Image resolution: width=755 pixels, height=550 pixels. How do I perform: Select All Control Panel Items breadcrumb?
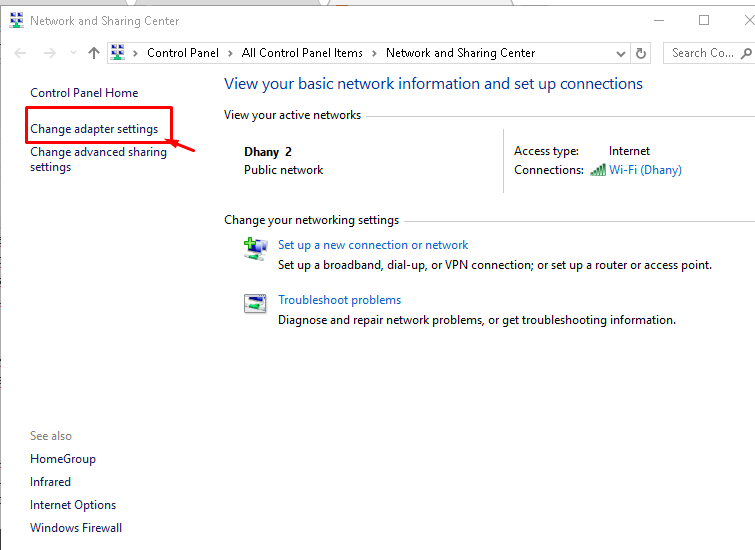pyautogui.click(x=302, y=53)
